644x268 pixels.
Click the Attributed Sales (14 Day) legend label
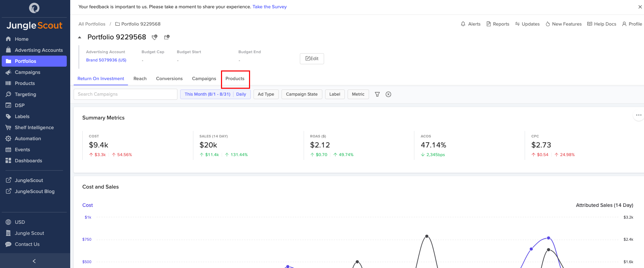(x=605, y=205)
